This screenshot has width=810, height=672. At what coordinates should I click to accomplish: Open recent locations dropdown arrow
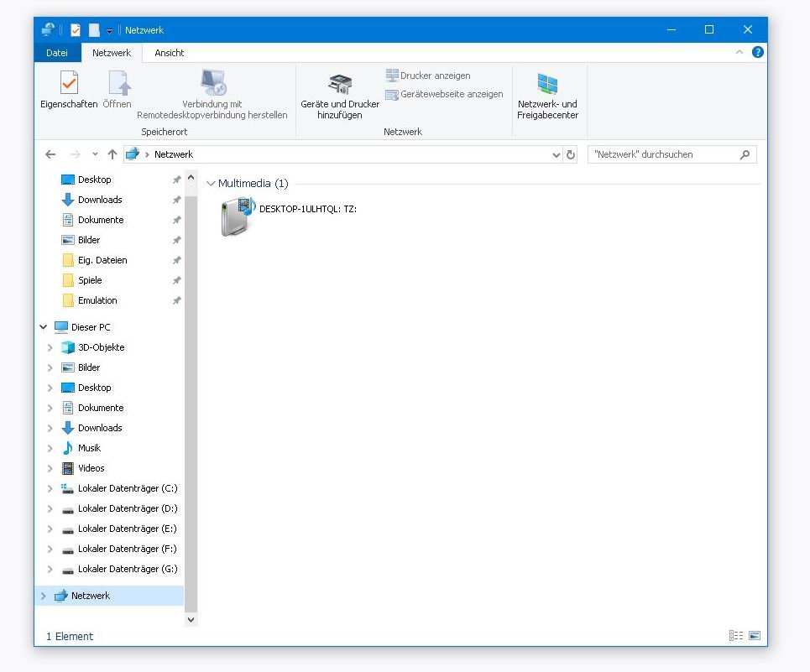[x=95, y=154]
